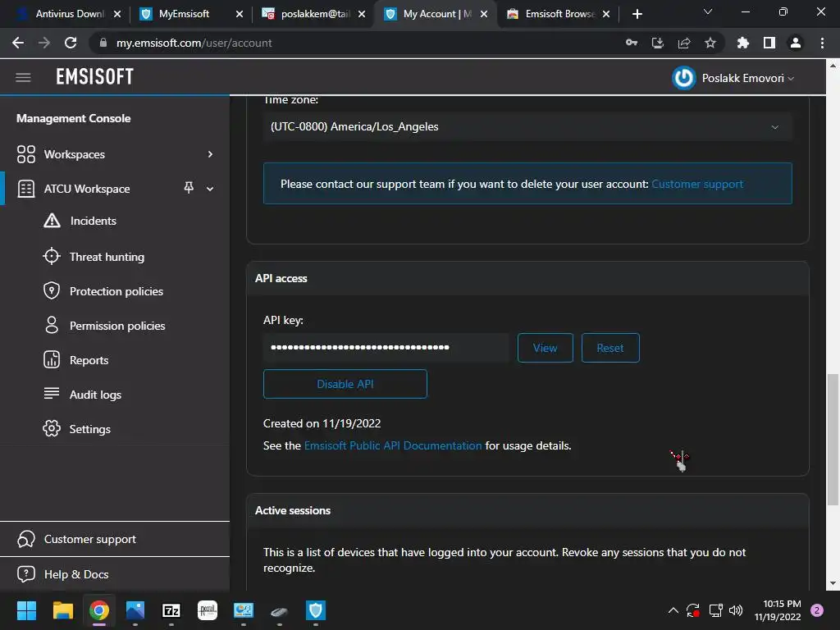
Task: Click the masked API key field
Action: click(386, 348)
